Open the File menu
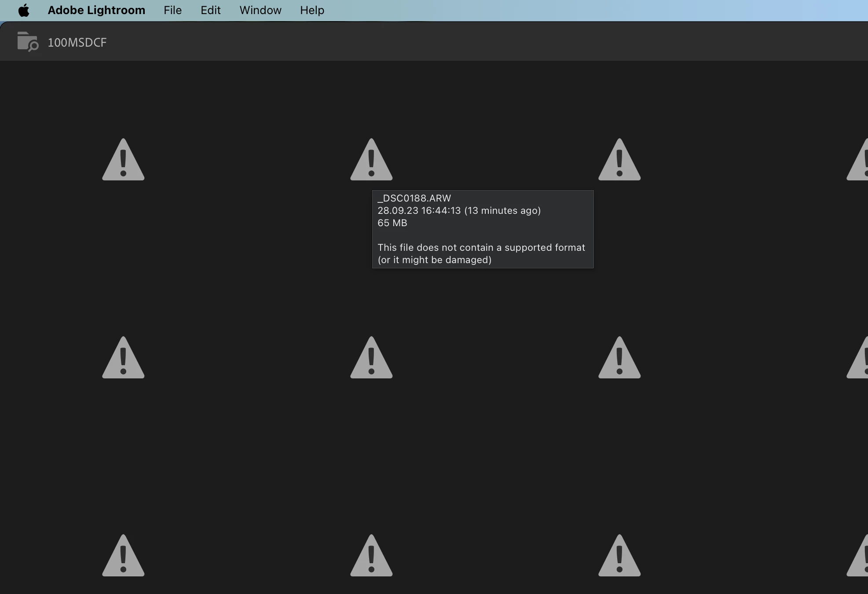 (x=172, y=10)
